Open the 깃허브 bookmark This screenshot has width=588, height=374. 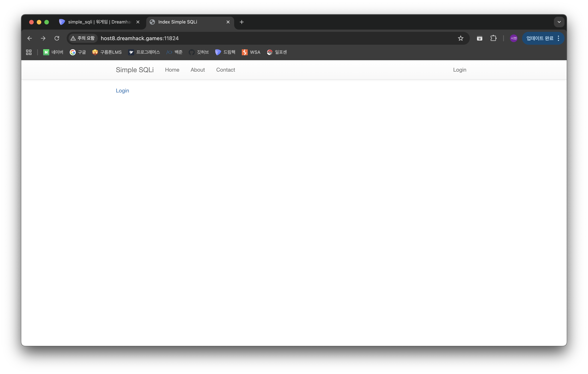[199, 52]
